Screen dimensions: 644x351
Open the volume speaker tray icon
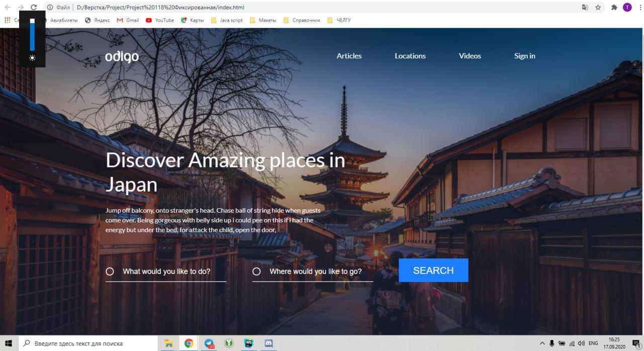pyautogui.click(x=582, y=343)
